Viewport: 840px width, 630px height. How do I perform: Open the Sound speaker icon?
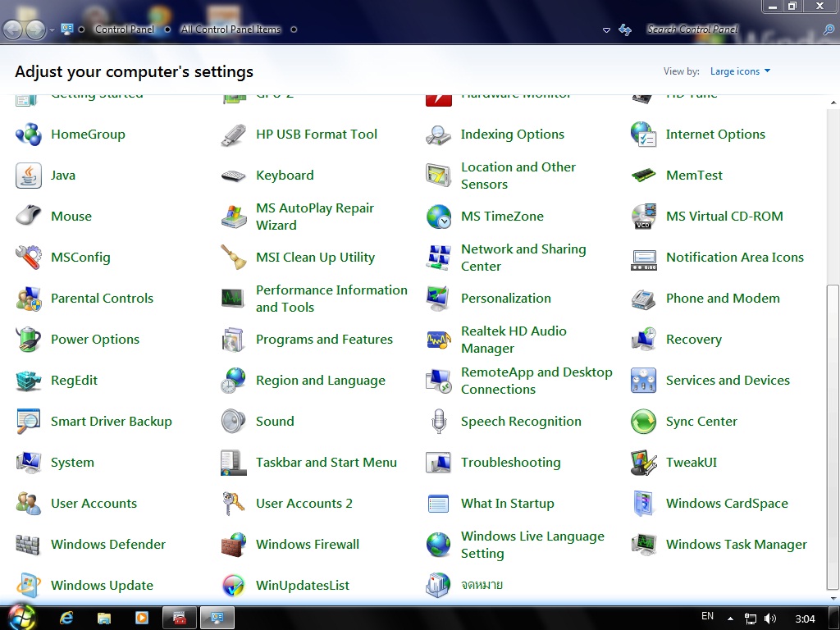[234, 421]
